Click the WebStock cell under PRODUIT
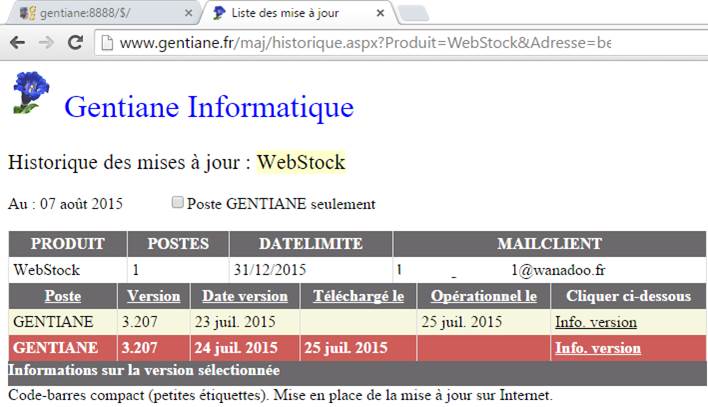Viewport: 708px width, 407px height. pyautogui.click(x=68, y=270)
